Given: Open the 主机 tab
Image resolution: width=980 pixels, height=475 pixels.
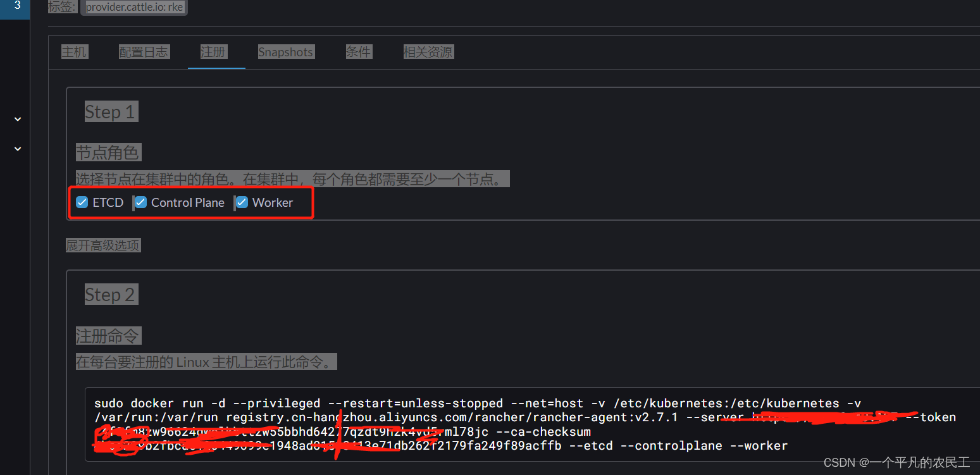Looking at the screenshot, I should tap(74, 52).
